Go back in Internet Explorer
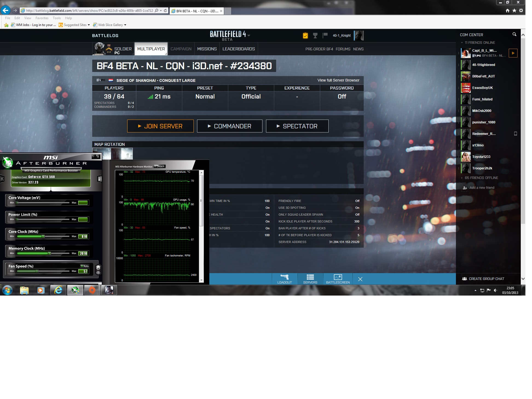This screenshot has height=399, width=532. (x=5, y=10)
